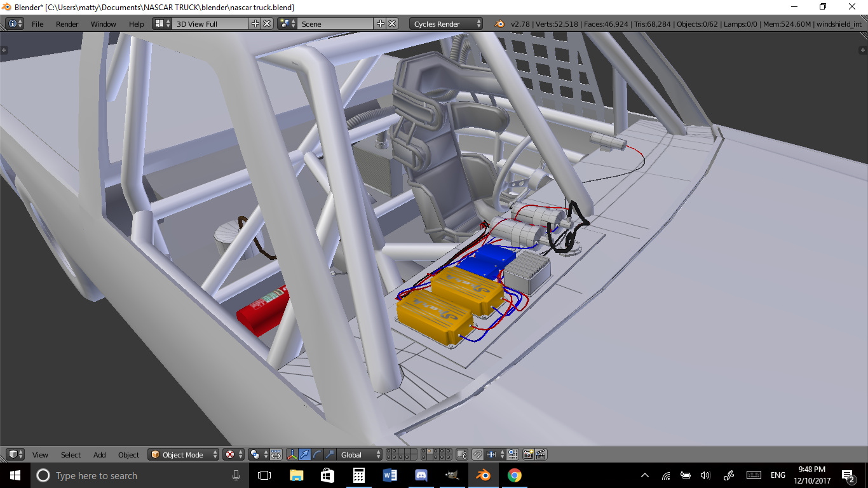Enable the scale manipulator
Image resolution: width=868 pixels, height=488 pixels.
[x=330, y=454]
